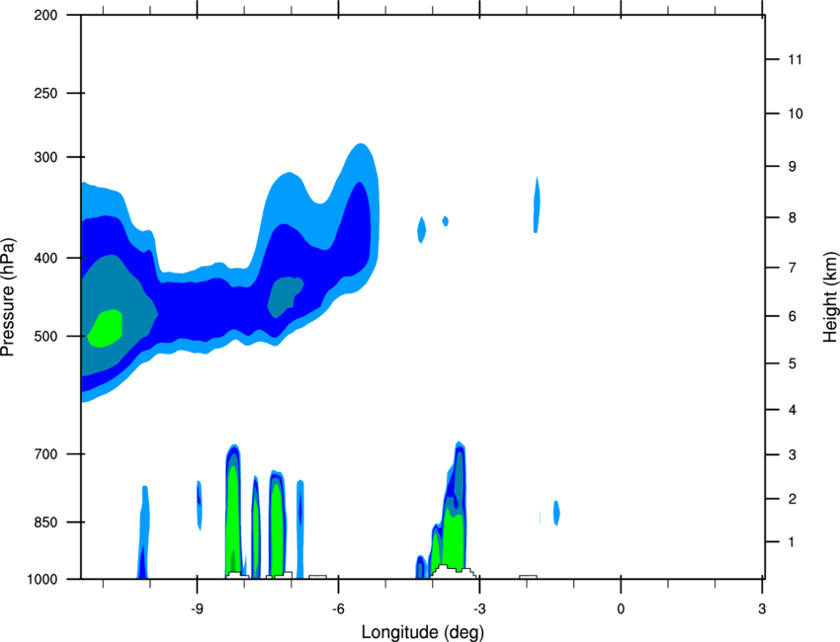
Task: Click the 700 pressure tick label
Action: tap(45, 454)
